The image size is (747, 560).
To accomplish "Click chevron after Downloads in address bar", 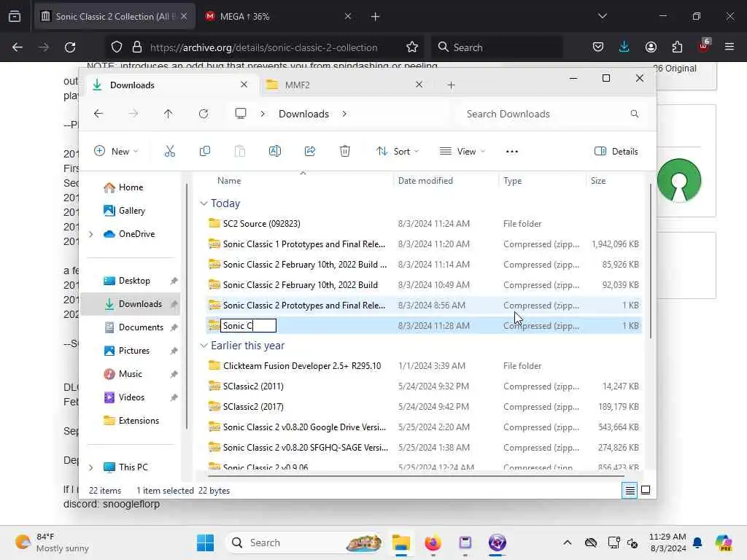I will pos(344,114).
